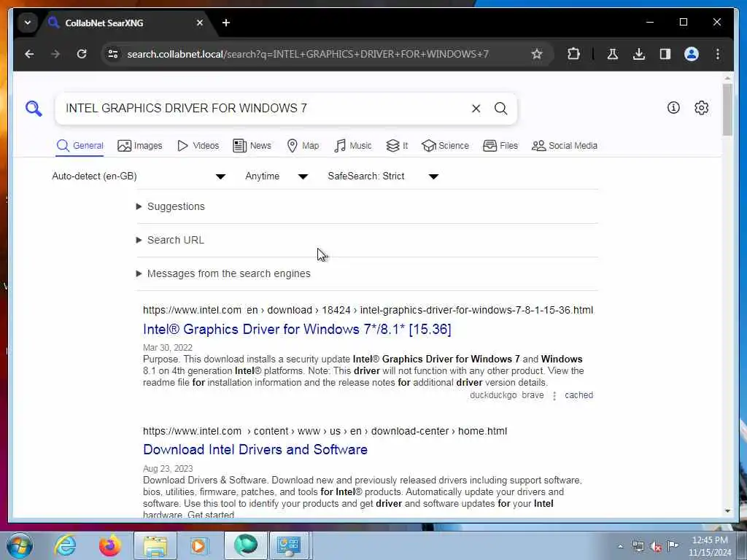Viewport: 747px width, 560px height.
Task: Switch to the News tab
Action: [x=252, y=146]
